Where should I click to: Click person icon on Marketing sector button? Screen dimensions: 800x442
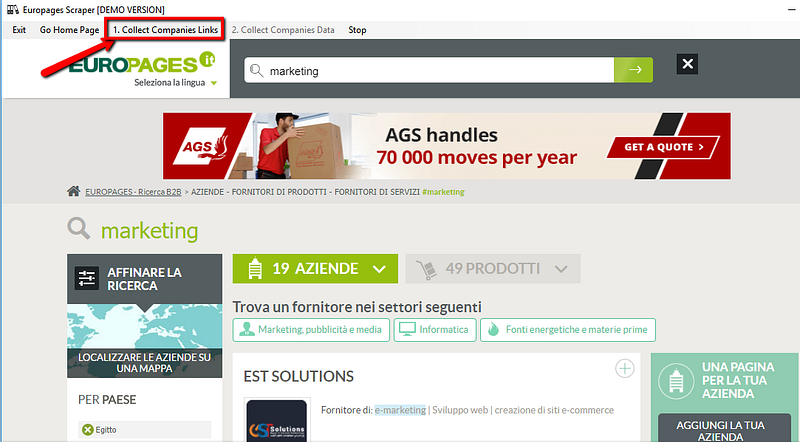247,329
